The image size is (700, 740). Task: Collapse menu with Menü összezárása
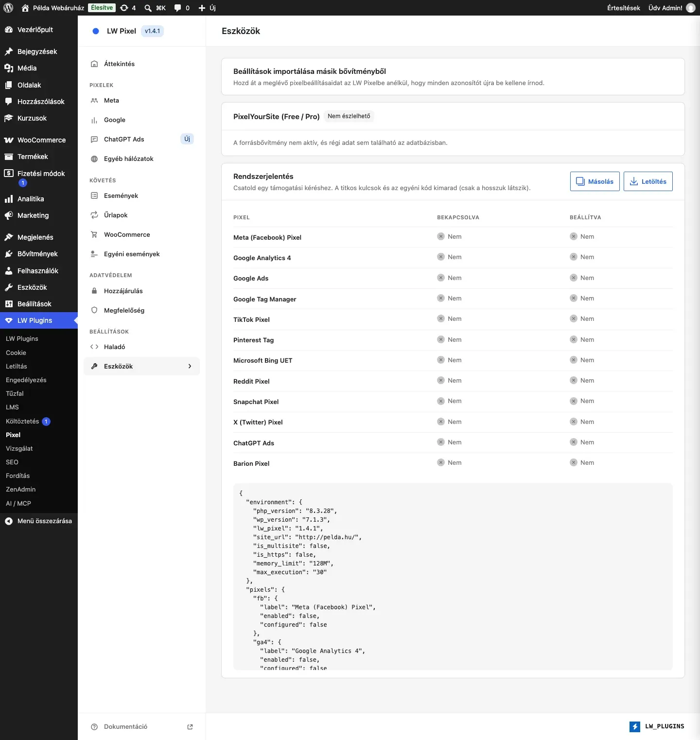point(39,521)
